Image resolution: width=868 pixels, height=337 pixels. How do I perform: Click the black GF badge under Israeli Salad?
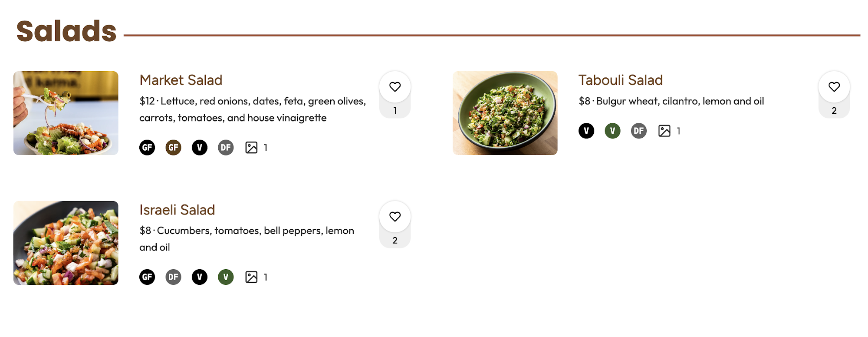pyautogui.click(x=147, y=277)
